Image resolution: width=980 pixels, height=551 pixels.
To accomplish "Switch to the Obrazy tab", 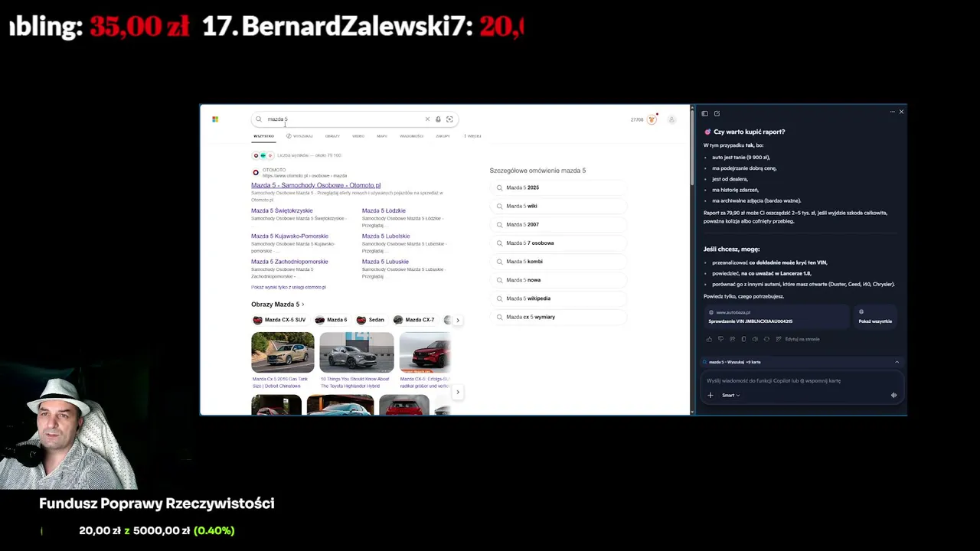I will pyautogui.click(x=332, y=136).
